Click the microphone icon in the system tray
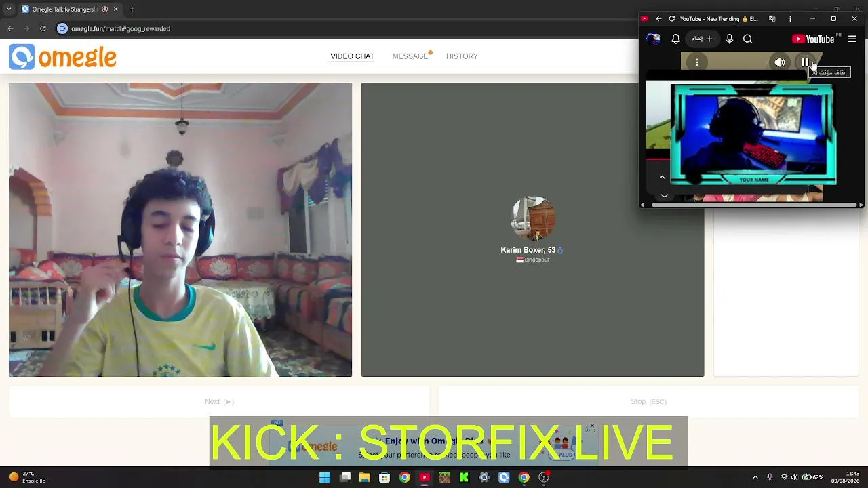This screenshot has height=488, width=868. coord(770,478)
